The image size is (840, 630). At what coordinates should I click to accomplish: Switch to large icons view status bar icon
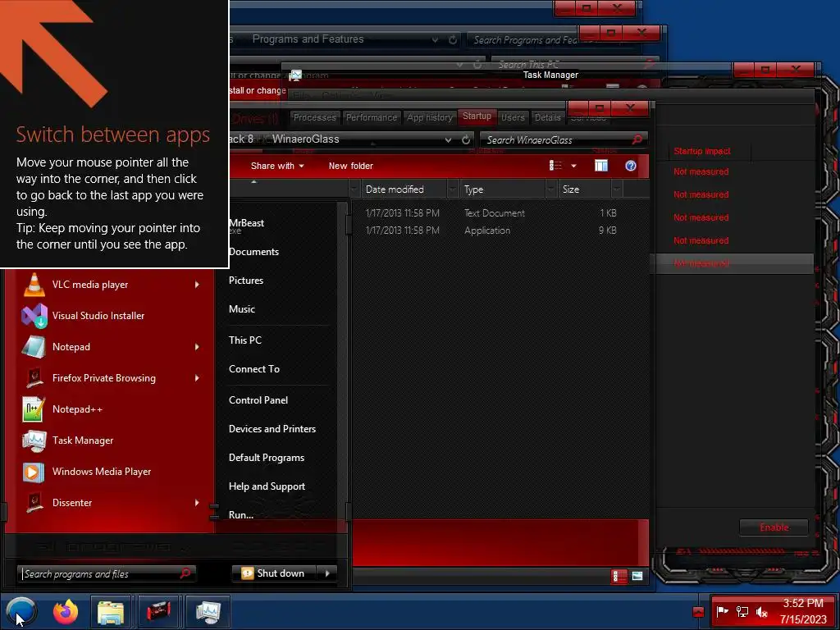tap(637, 576)
